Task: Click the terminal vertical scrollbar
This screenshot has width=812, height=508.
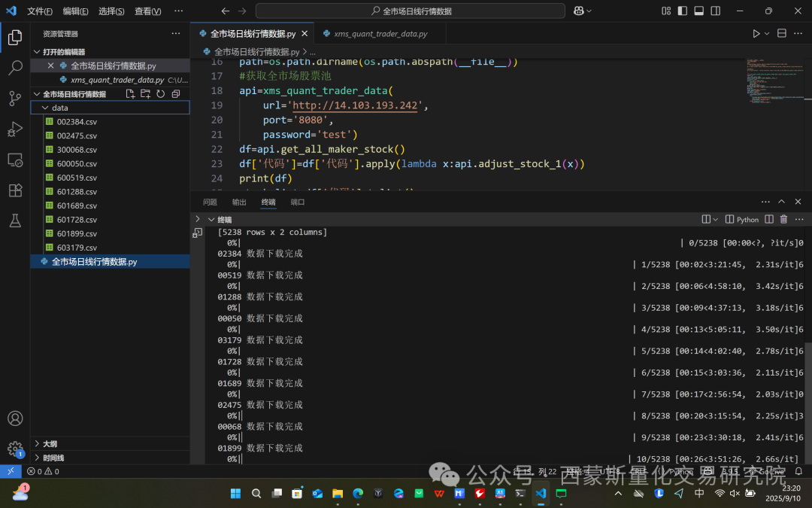Action: coord(807,402)
